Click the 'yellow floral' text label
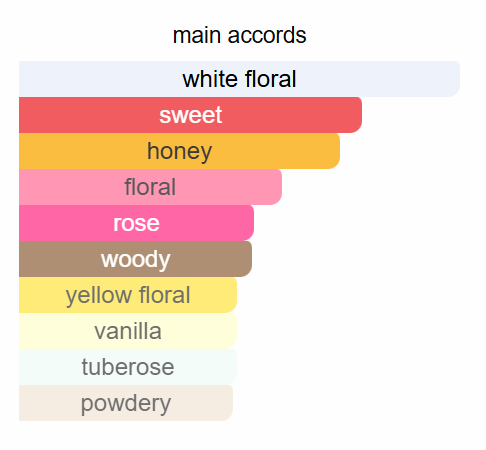This screenshot has height=450, width=486. tap(128, 296)
